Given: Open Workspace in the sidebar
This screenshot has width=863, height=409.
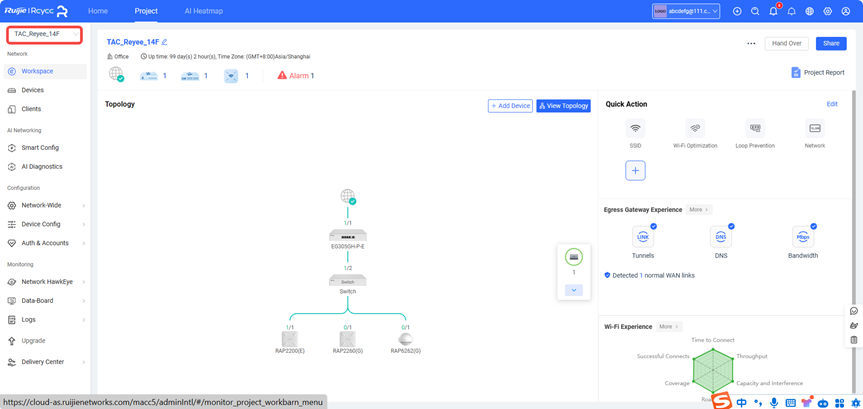Looking at the screenshot, I should point(45,71).
